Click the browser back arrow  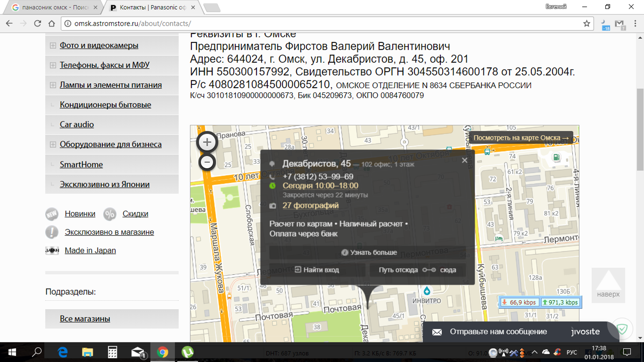9,23
